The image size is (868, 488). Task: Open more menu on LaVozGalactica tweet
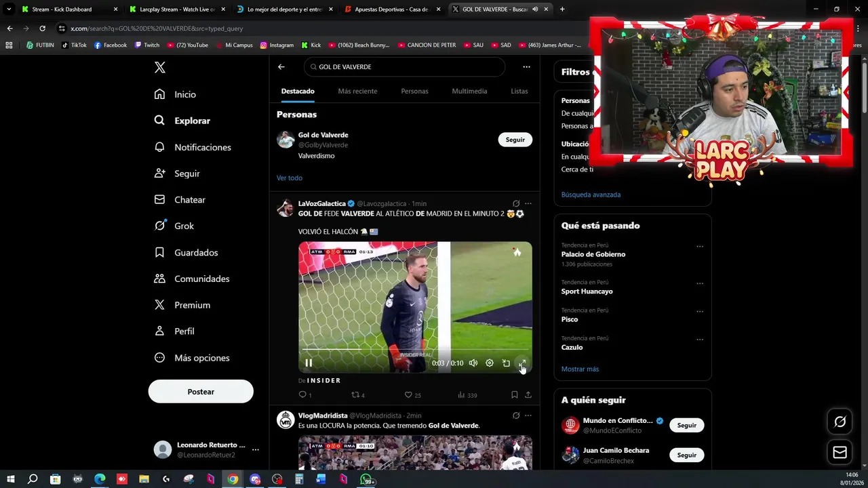pos(528,203)
